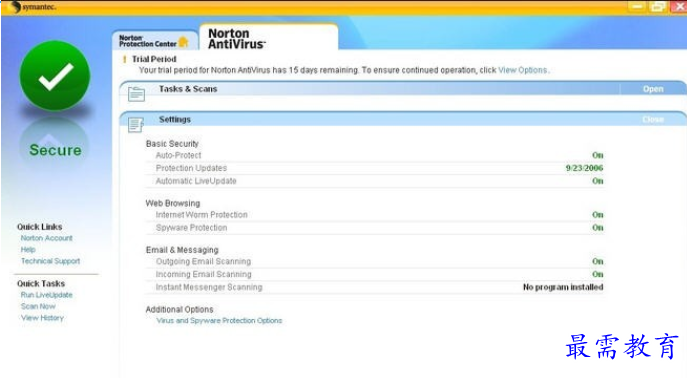Click the Symantec logo in title bar
The image size is (687, 378).
tap(33, 7)
